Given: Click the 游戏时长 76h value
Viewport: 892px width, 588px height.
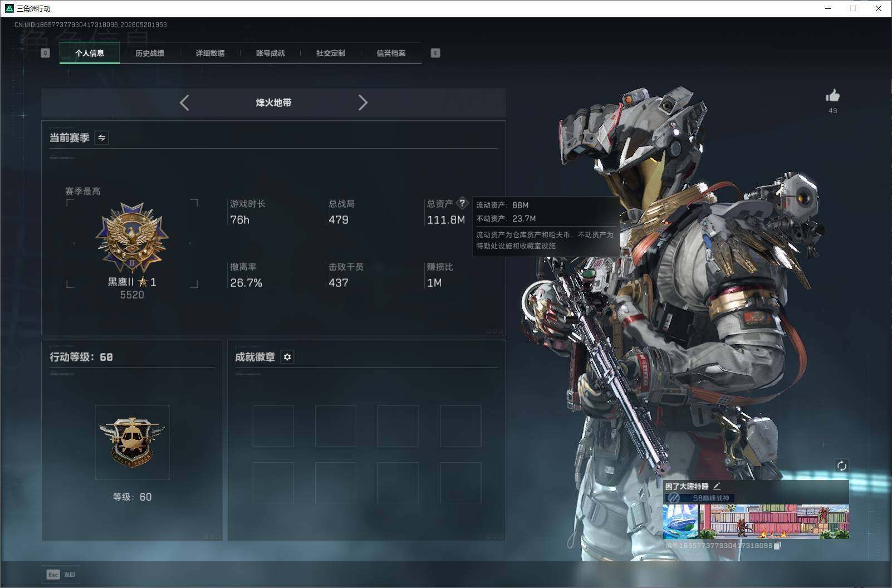Looking at the screenshot, I should tap(240, 220).
